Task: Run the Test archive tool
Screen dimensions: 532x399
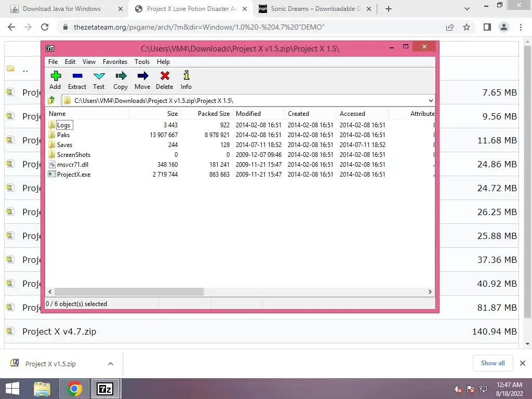Action: pyautogui.click(x=99, y=80)
